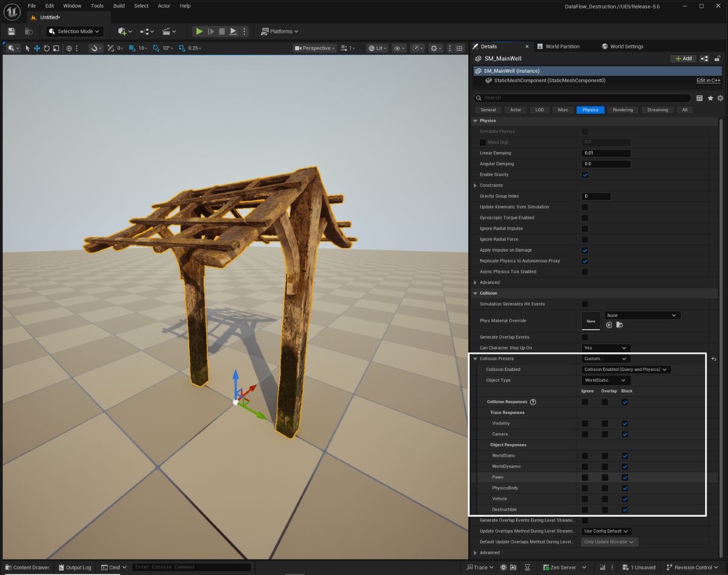Check the Pawn Overlap response box

tap(605, 477)
